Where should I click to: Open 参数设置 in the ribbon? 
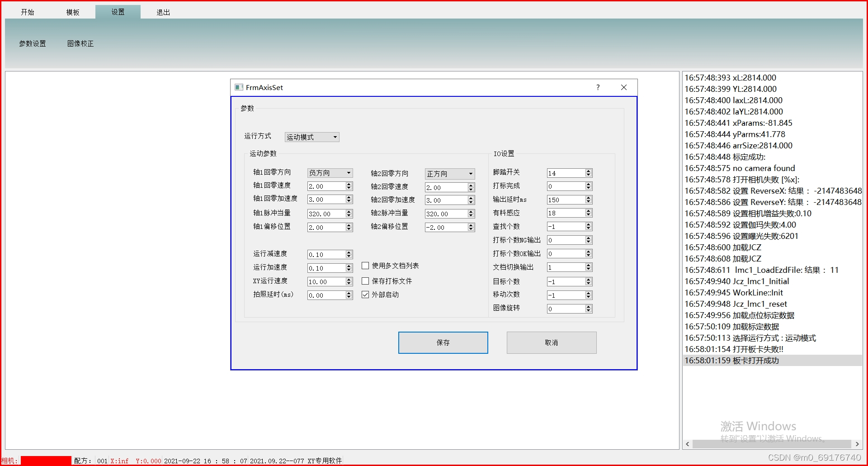[x=33, y=43]
